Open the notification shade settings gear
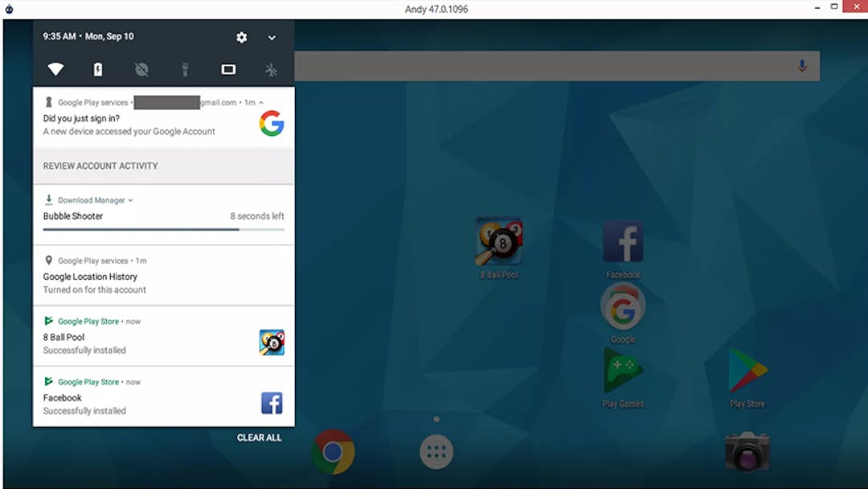The image size is (868, 489). [x=241, y=37]
